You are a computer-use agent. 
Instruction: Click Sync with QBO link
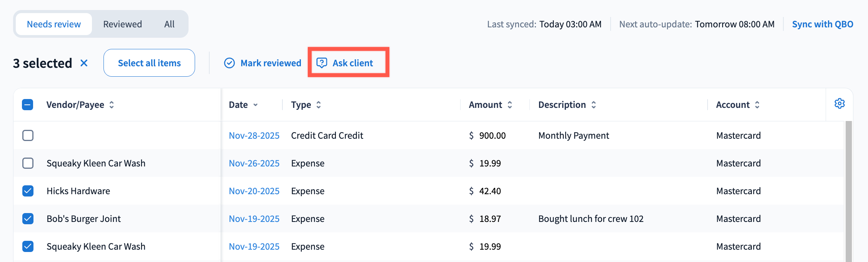[822, 24]
